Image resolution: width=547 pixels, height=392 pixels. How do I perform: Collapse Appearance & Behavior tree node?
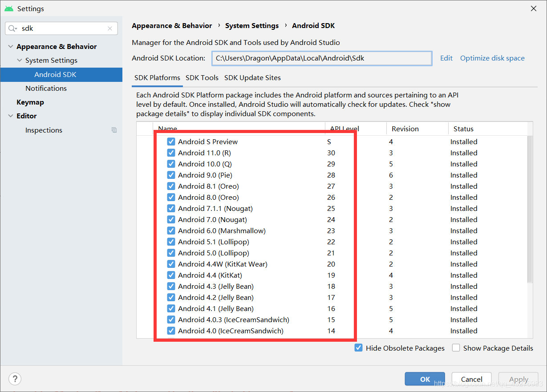(x=11, y=47)
